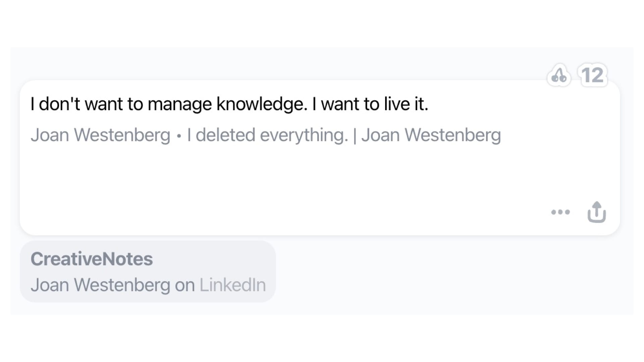
Task: Click trailing "Joan Westenberg" after the pipe
Action: (431, 135)
